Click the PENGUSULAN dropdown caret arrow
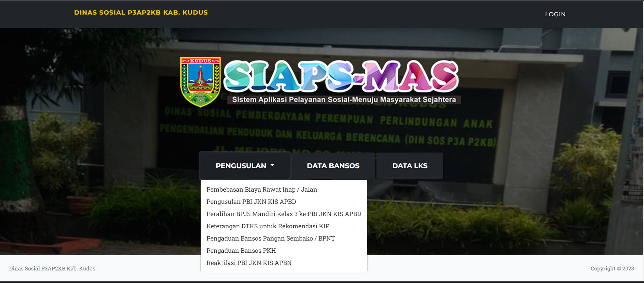Image resolution: width=644 pixels, height=283 pixels. pos(272,165)
